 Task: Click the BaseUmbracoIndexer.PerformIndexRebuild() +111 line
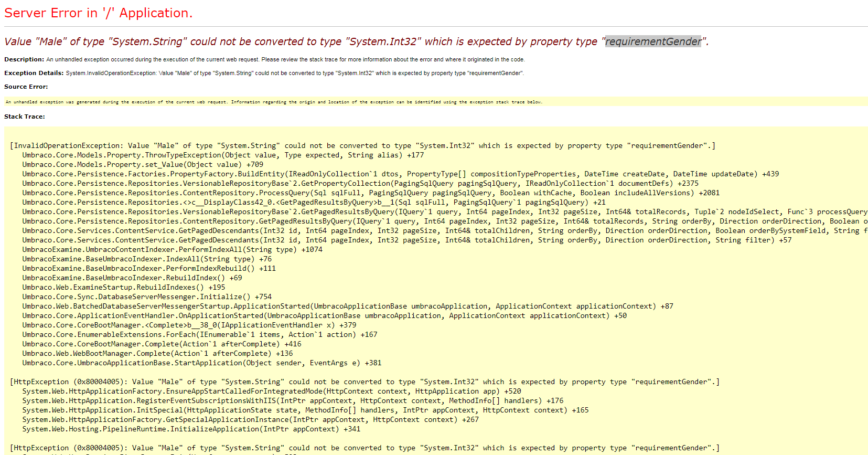pos(149,269)
